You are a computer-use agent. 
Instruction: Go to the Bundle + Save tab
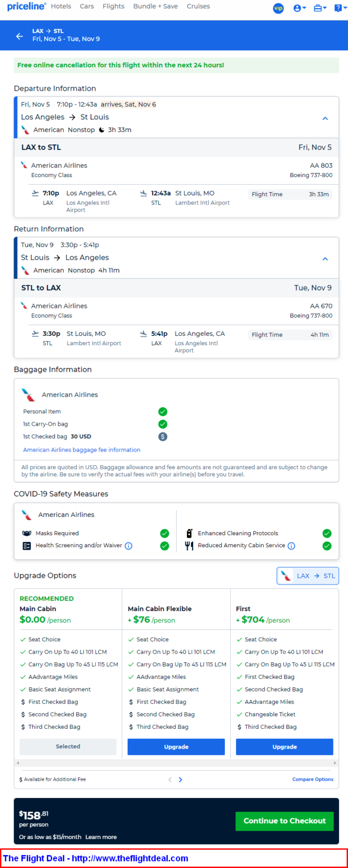[x=155, y=6]
